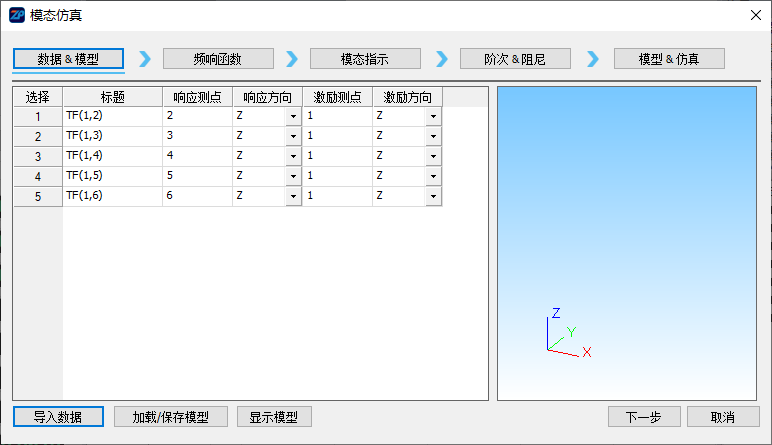
Task: Go to the 模态指示 step tab
Action: pos(365,59)
